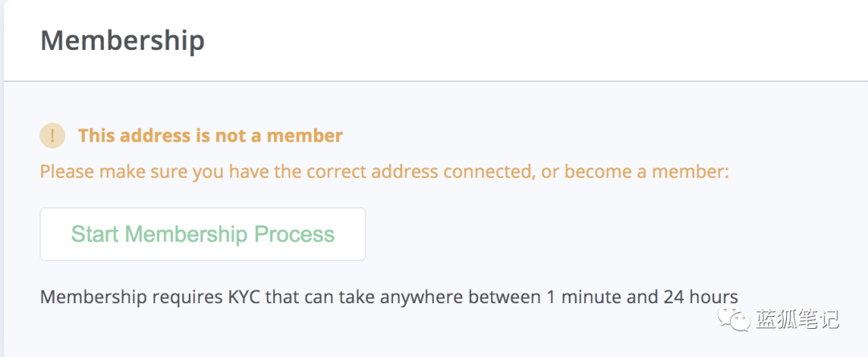
Task: Click the orange exclamation warning icon
Action: (x=52, y=136)
